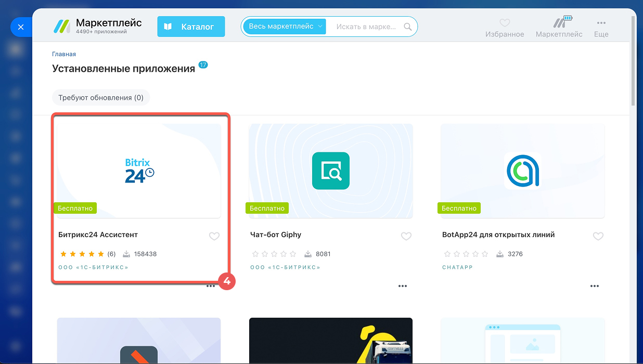Open three-dots menu for Чат-бот Giphy
Screen dimensions: 643x364
(x=403, y=286)
